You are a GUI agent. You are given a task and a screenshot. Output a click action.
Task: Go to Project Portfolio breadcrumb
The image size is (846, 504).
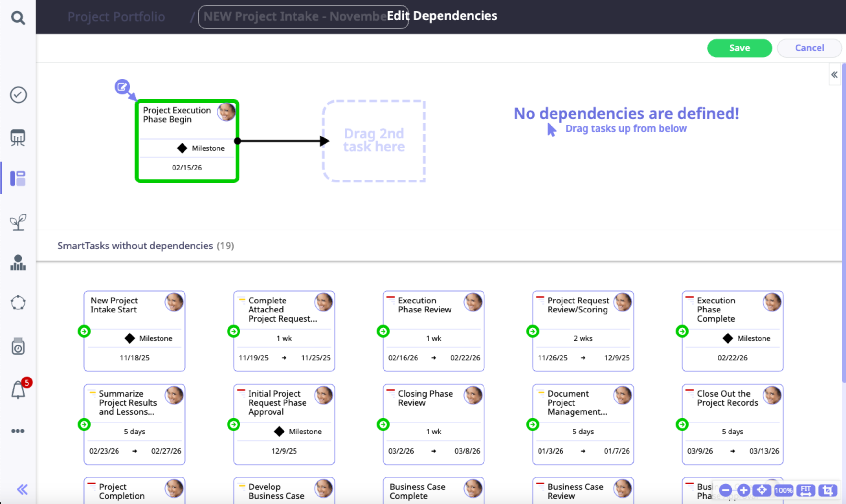pyautogui.click(x=116, y=16)
